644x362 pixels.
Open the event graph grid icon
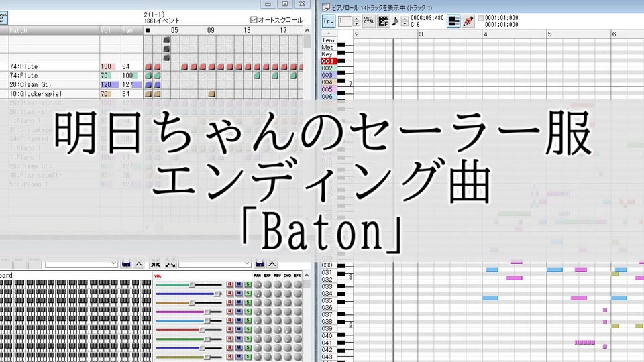tap(383, 21)
